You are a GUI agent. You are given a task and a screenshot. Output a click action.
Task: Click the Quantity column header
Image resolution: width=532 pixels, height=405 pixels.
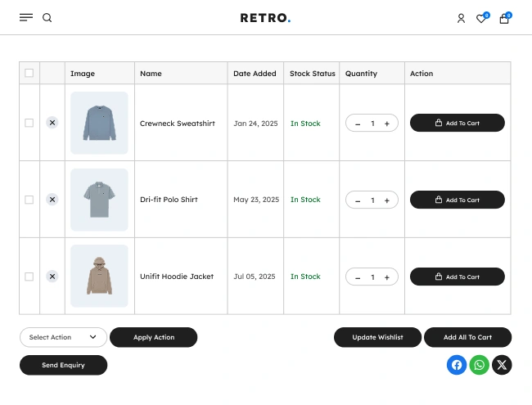point(361,74)
